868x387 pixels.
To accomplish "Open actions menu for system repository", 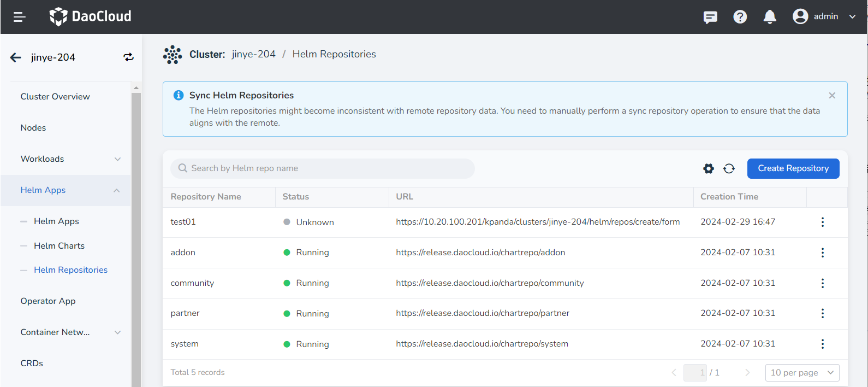I will (x=822, y=344).
